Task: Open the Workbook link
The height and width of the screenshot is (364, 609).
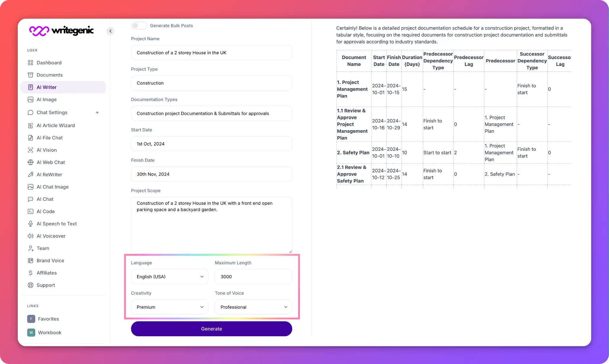Action: point(49,332)
